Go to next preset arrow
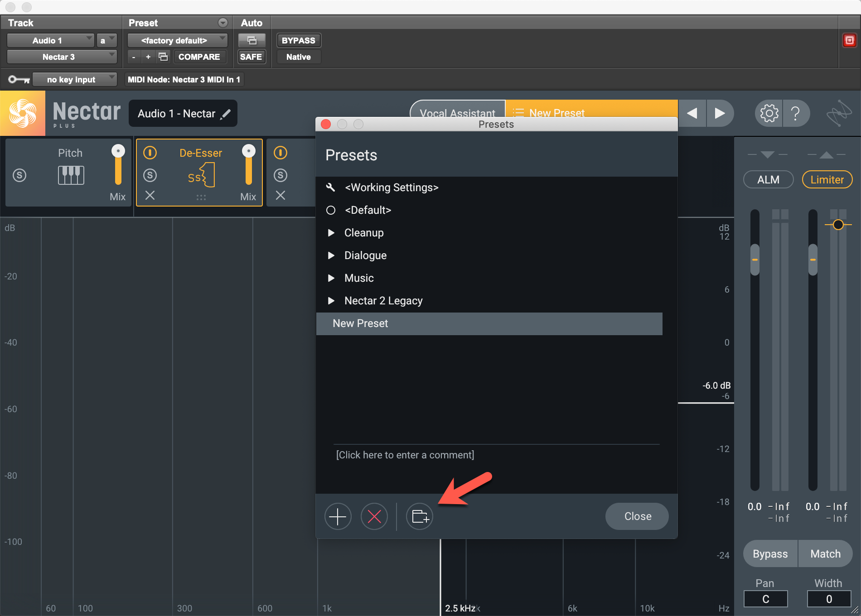This screenshot has height=616, width=861. [720, 113]
